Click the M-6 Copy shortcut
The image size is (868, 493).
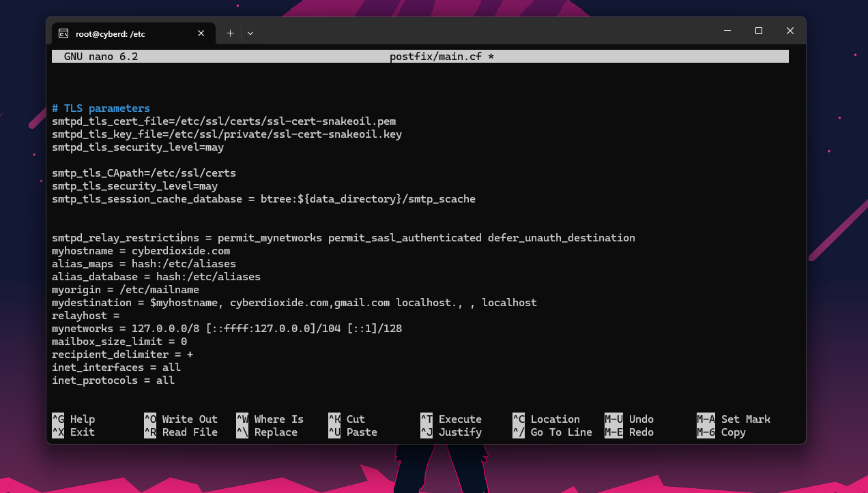pos(721,432)
